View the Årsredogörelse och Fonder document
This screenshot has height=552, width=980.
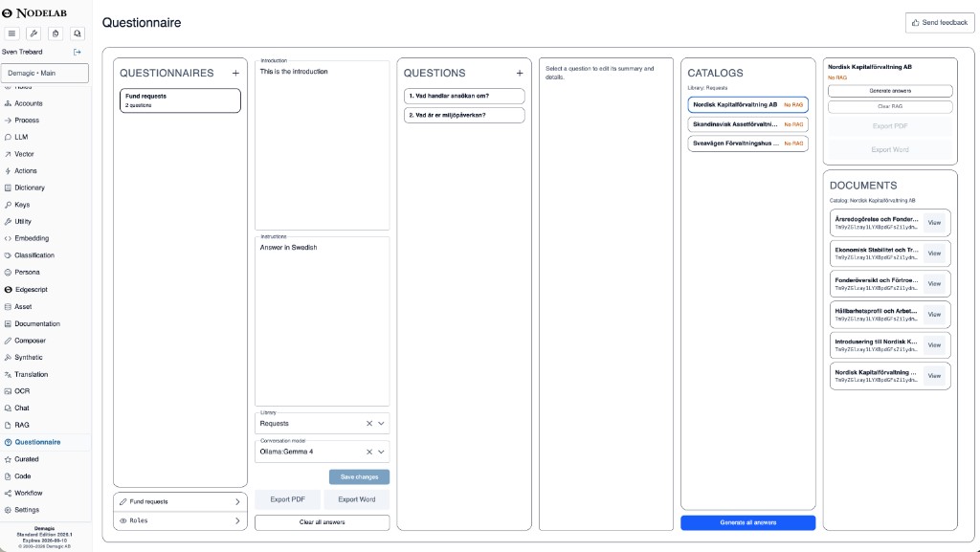(x=934, y=223)
